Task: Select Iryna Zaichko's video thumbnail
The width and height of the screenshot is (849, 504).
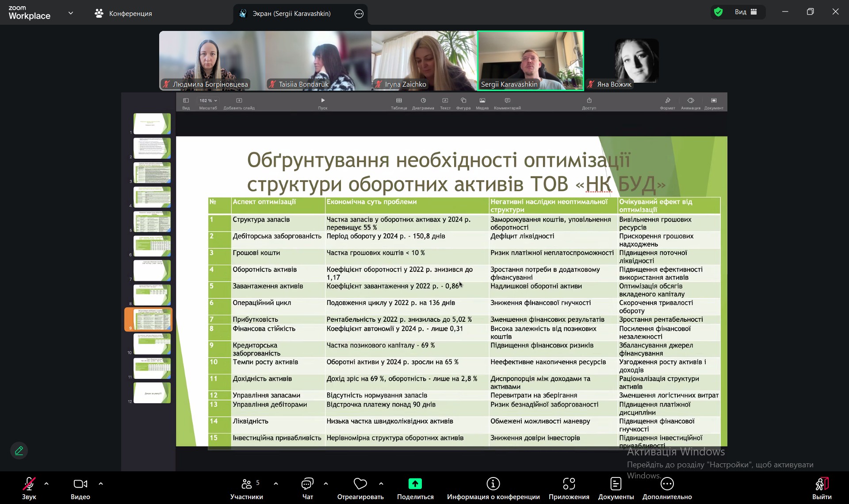Action: click(x=424, y=61)
